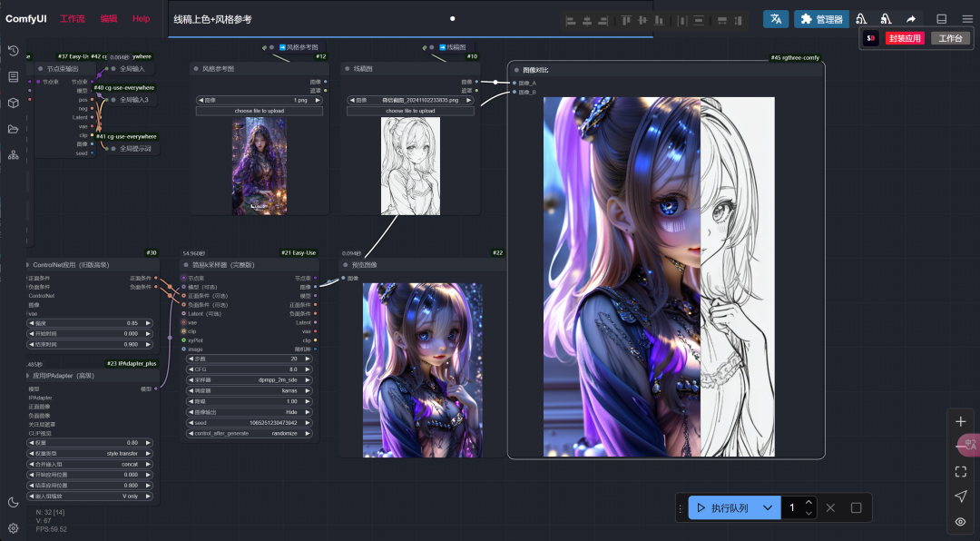Click the SD logo icon
Image resolution: width=980 pixels, height=541 pixels.
pyautogui.click(x=870, y=38)
